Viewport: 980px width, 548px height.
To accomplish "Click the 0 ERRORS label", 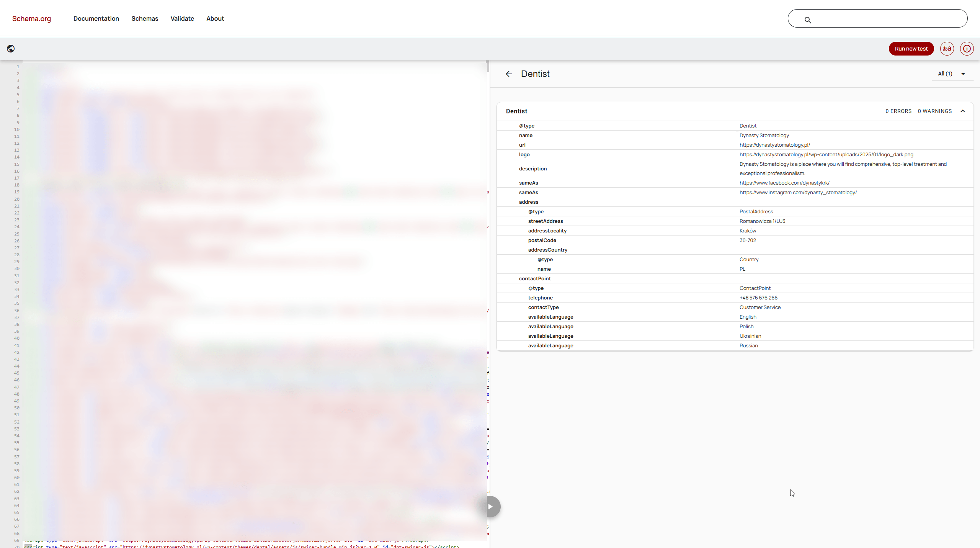I will [x=898, y=111].
